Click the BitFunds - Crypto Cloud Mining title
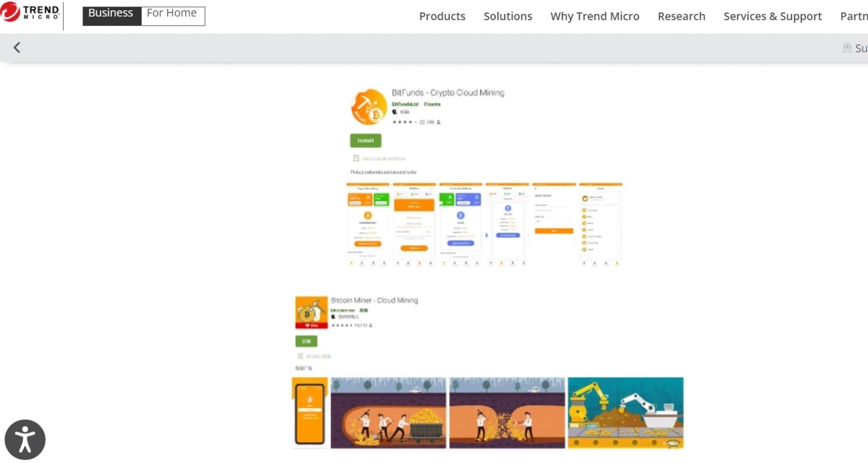 448,93
